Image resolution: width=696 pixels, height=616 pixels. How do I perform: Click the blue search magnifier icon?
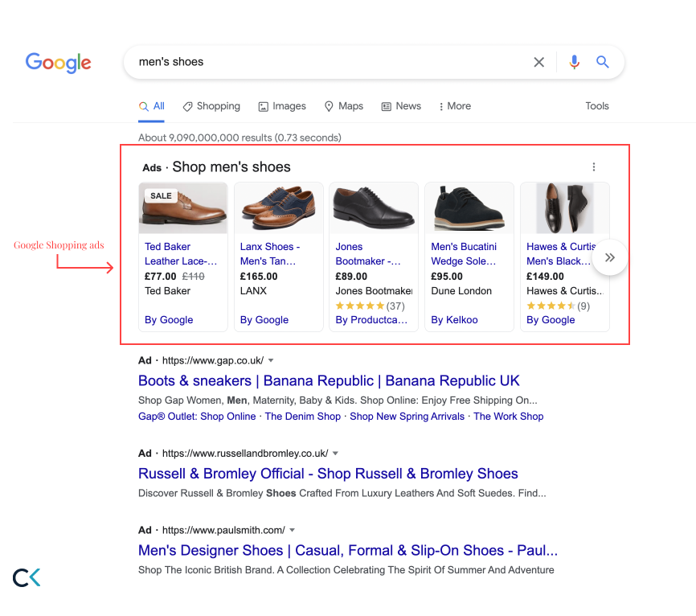coord(603,63)
